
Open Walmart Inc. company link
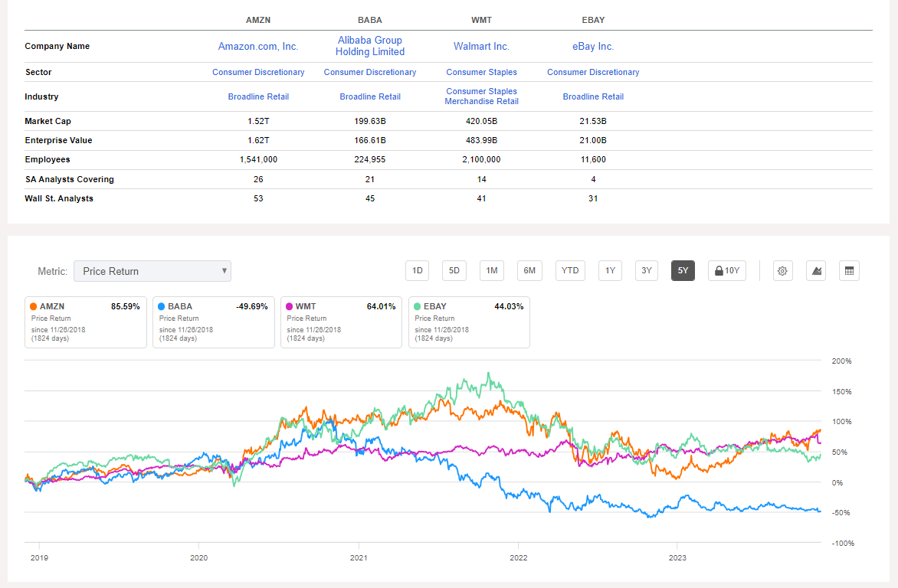coord(482,47)
